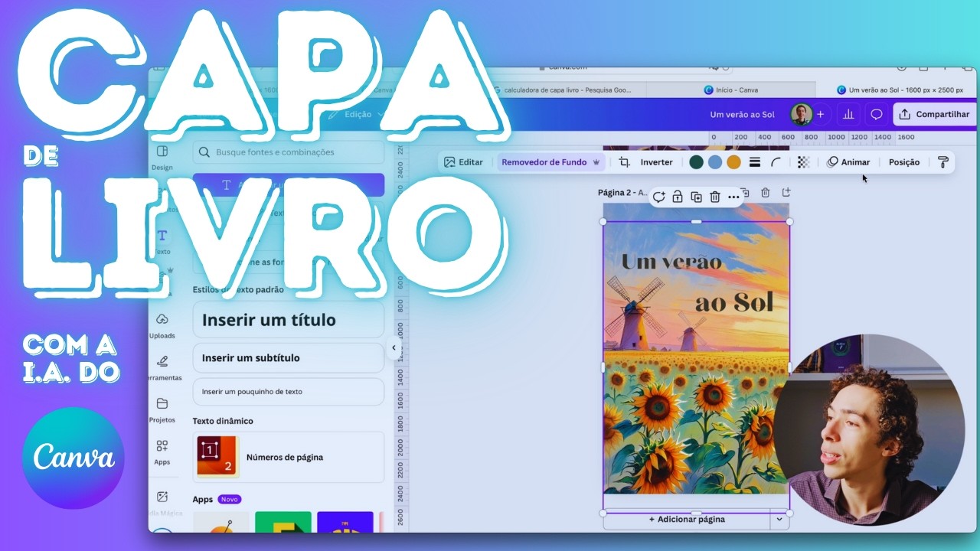Viewport: 980px width, 551px height.
Task: Open the border line weight options
Action: click(x=755, y=162)
